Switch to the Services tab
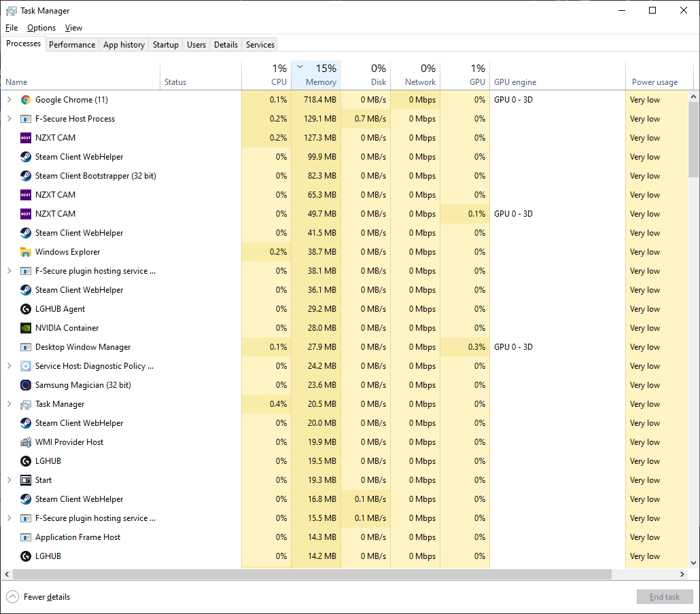This screenshot has width=700, height=614. tap(260, 45)
